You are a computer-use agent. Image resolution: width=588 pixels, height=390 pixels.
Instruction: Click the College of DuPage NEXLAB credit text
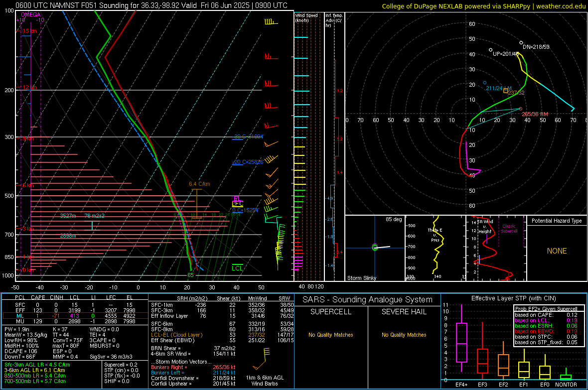(483, 6)
